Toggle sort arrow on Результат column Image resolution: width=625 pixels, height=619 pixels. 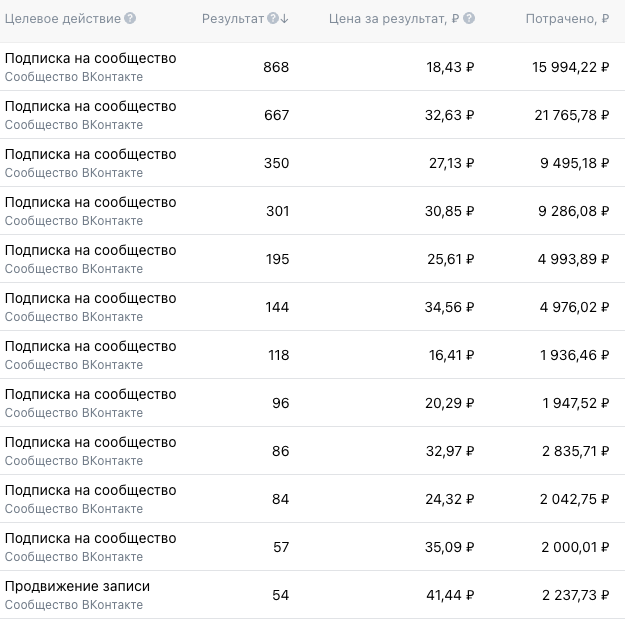(284, 18)
